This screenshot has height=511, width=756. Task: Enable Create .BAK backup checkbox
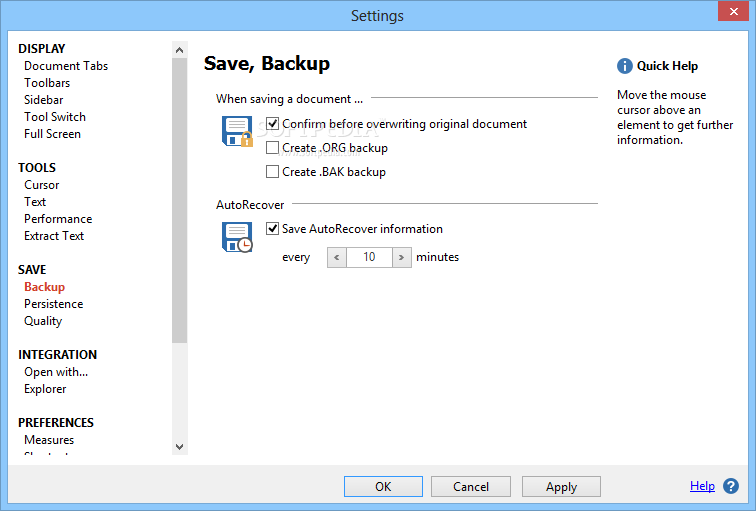pos(273,172)
